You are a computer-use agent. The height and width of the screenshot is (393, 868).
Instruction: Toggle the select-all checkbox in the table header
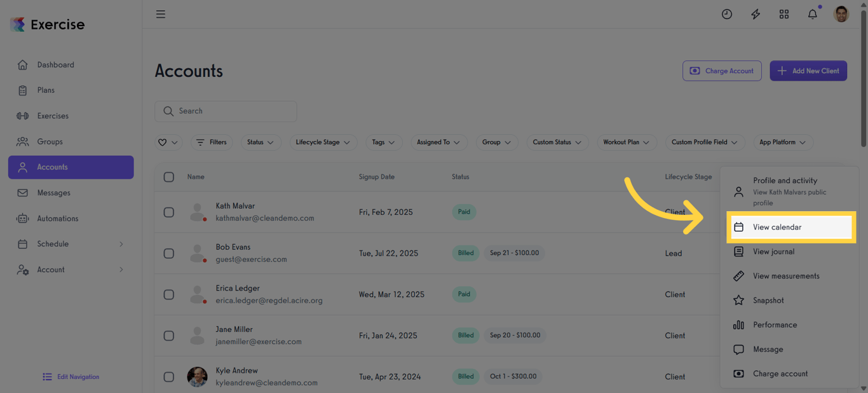pos(168,177)
